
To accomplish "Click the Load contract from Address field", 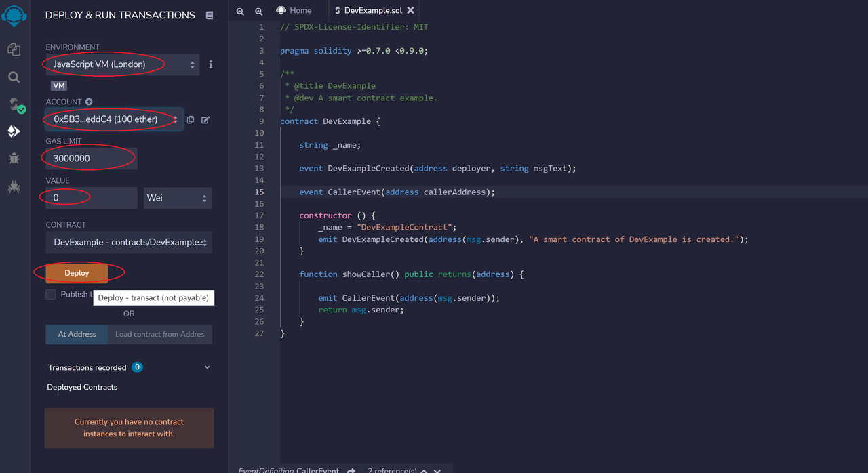I will pos(160,334).
